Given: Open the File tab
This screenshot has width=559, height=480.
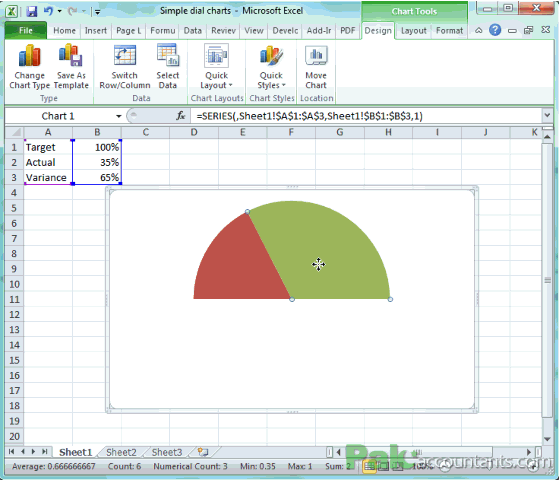Looking at the screenshot, I should click(26, 31).
